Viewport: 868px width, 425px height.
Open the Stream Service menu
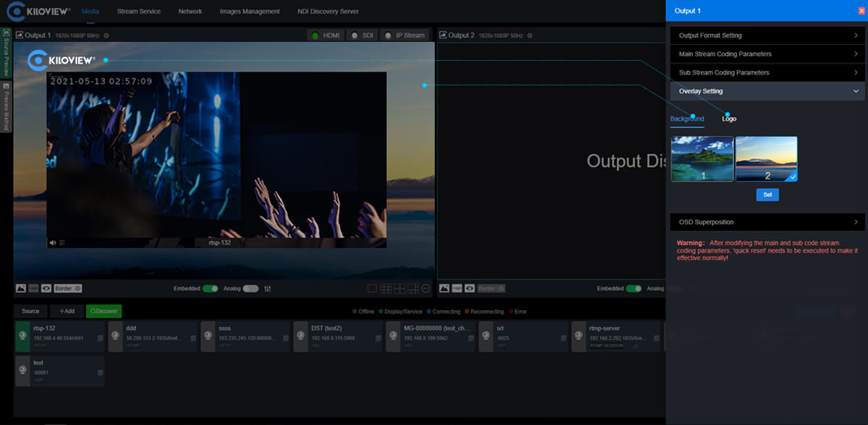tap(139, 12)
